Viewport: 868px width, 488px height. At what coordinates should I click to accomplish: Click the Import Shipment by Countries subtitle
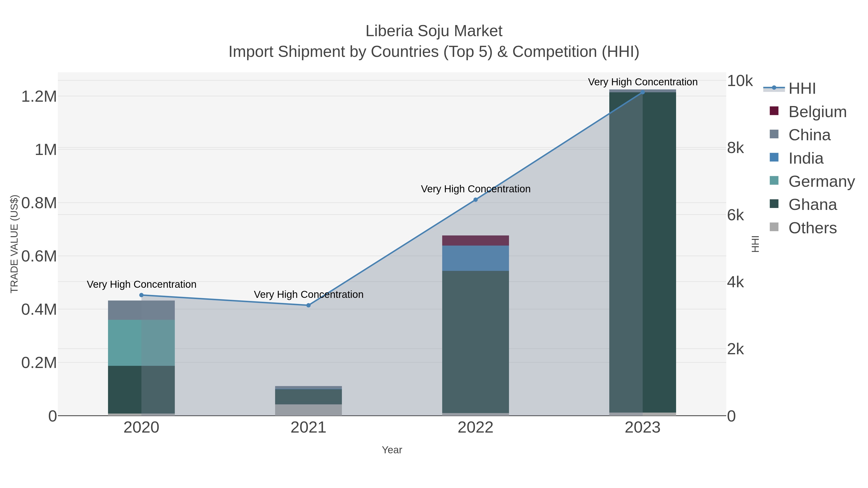(434, 52)
